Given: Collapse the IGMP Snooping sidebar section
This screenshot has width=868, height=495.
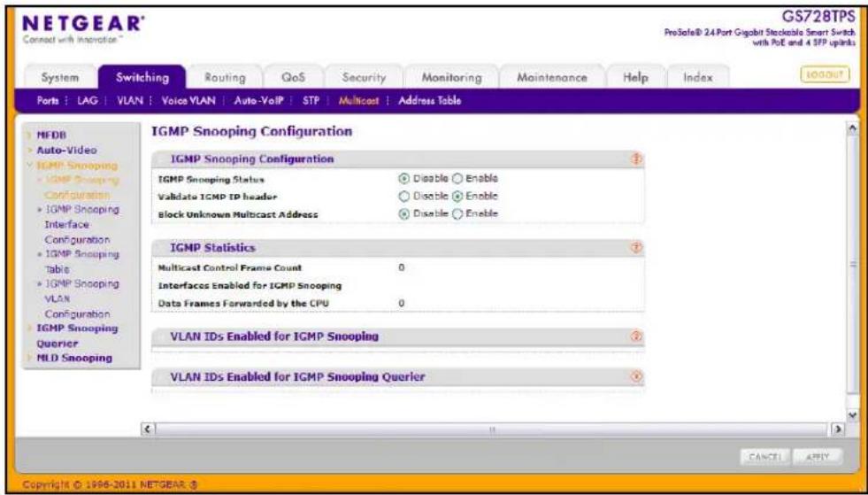Looking at the screenshot, I should point(76,166).
